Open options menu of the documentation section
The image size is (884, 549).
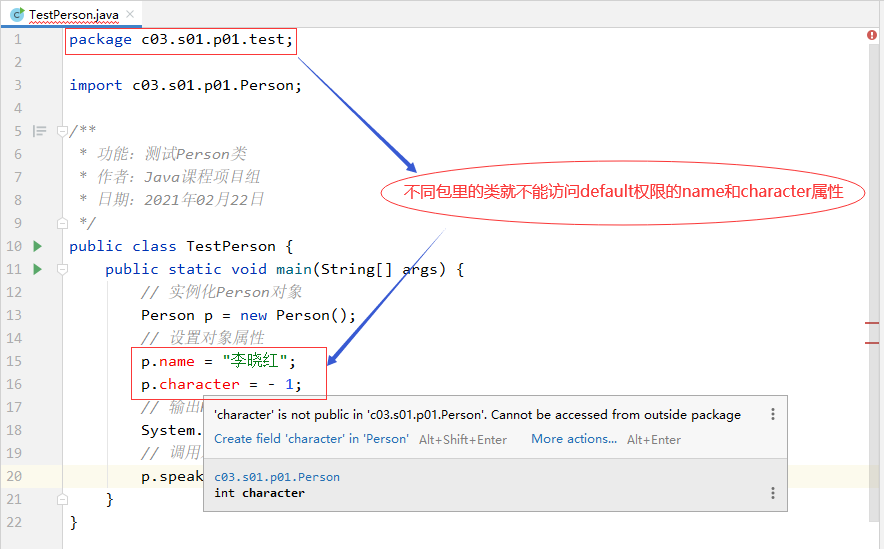coord(773,493)
